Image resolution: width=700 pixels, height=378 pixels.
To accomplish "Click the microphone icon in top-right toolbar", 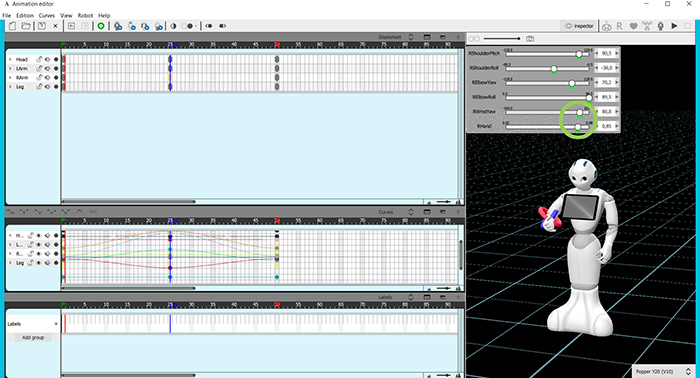I will click(x=661, y=26).
